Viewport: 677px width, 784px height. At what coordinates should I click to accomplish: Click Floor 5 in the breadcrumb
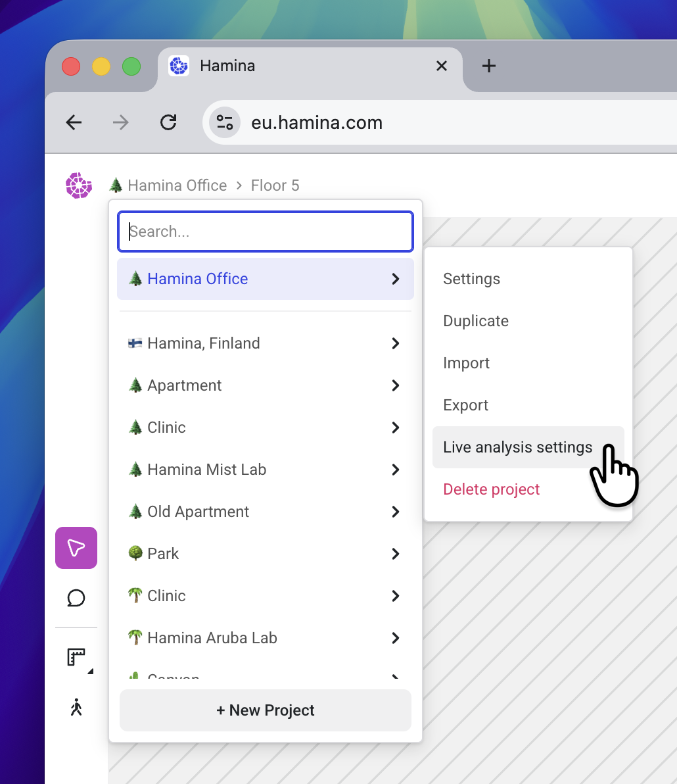click(x=275, y=185)
